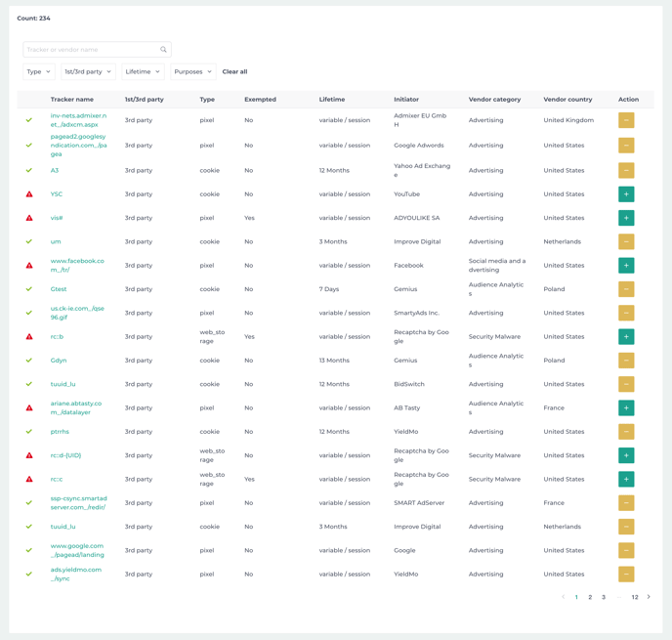Click plus action button for vis# row
This screenshot has width=672, height=640.
(x=626, y=218)
